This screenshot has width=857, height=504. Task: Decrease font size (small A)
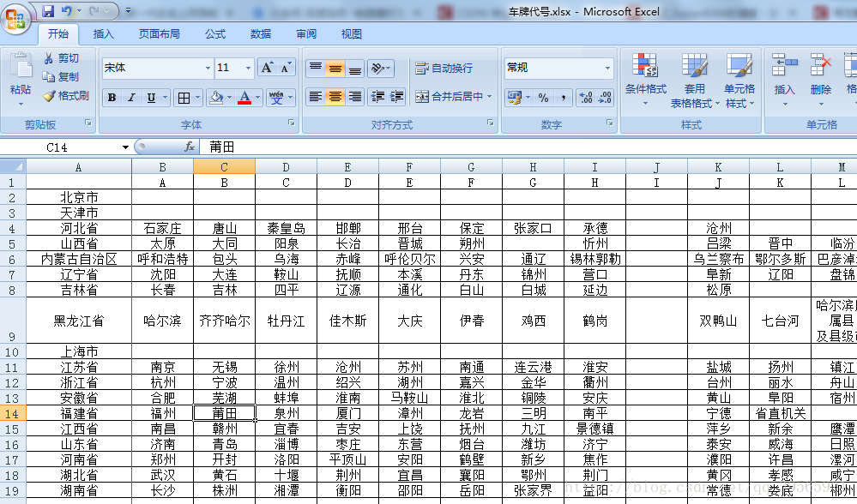(x=286, y=68)
